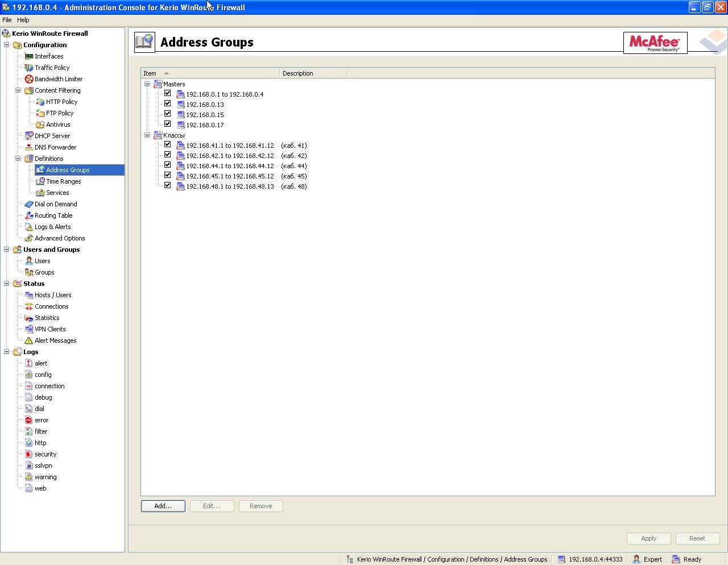
Task: Click the VPN Clients icon
Action: tap(28, 329)
